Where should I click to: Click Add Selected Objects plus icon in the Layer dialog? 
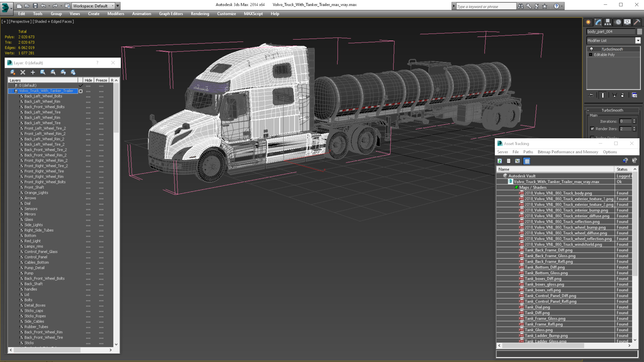[33, 72]
